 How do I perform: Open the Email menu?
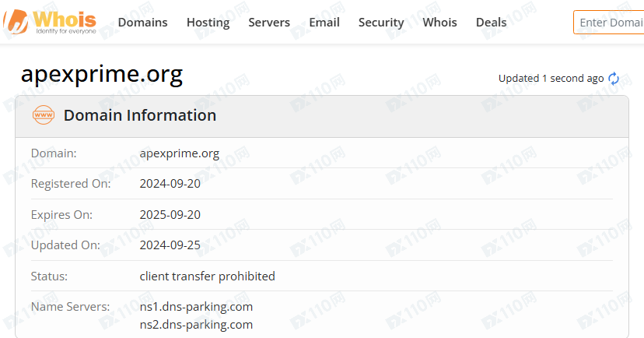(324, 23)
